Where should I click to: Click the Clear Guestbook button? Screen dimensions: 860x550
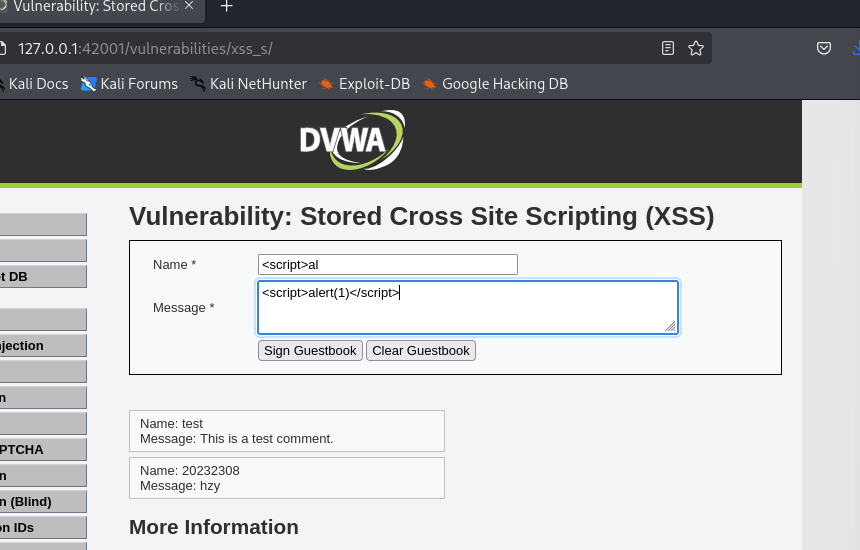tap(421, 350)
